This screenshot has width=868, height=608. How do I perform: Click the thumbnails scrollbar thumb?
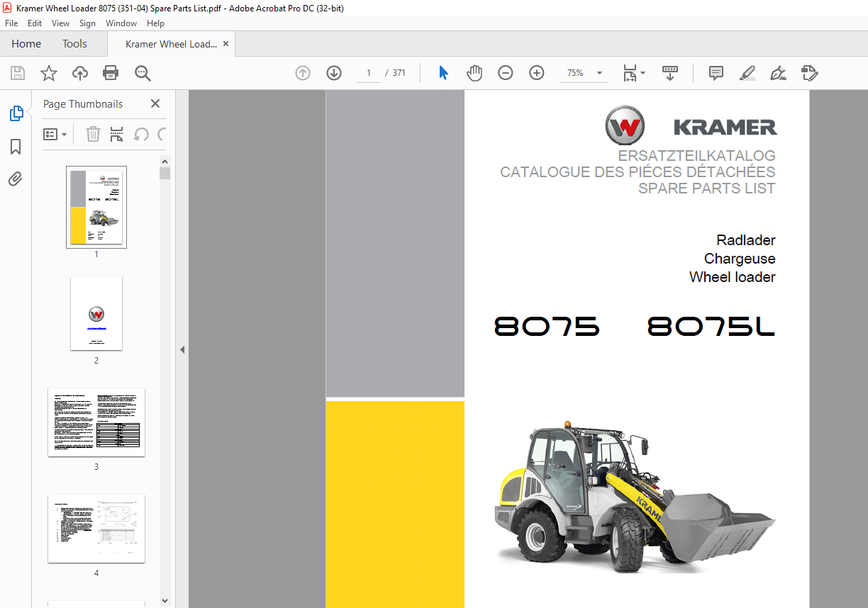point(165,174)
